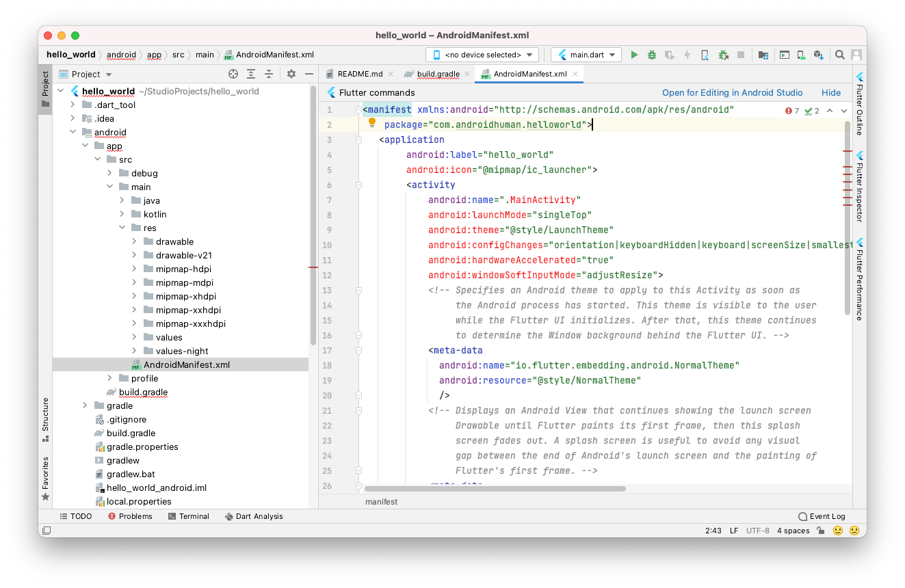Open the Problems tool window tab

point(130,516)
